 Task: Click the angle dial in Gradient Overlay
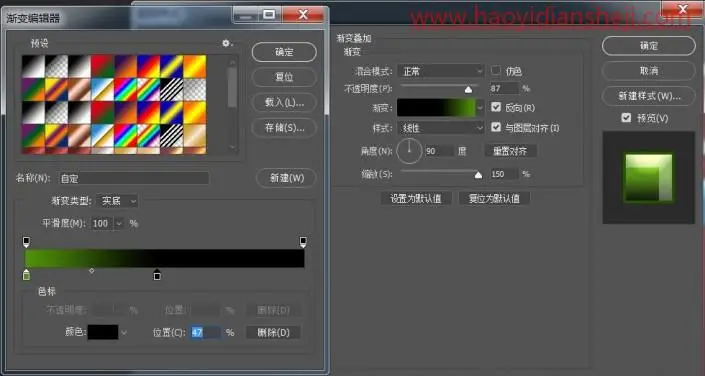[409, 151]
